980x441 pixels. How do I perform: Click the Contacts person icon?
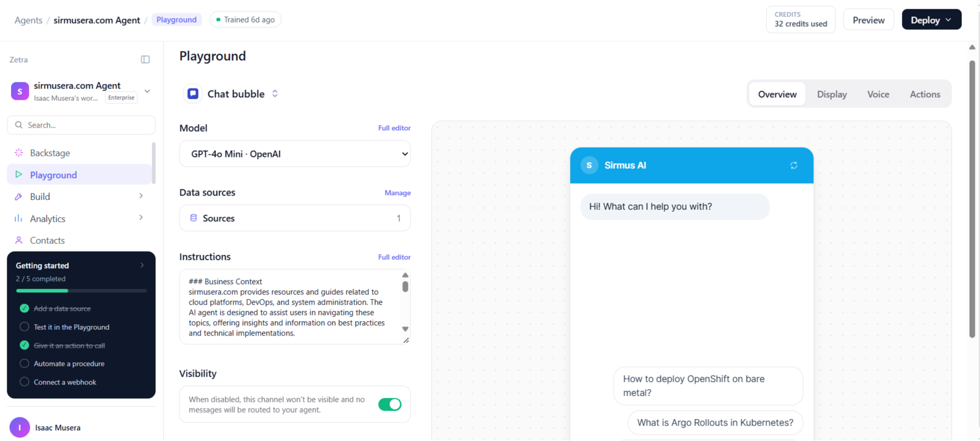point(19,240)
